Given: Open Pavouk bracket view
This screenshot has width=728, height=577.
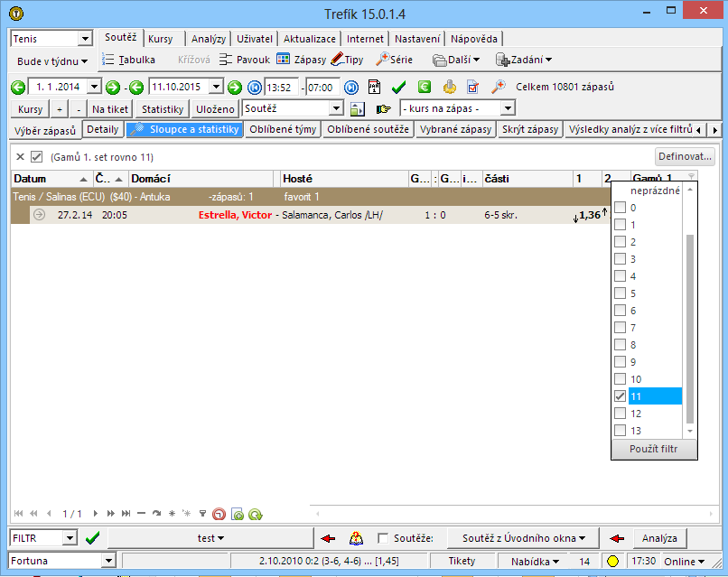Looking at the screenshot, I should (x=244, y=60).
